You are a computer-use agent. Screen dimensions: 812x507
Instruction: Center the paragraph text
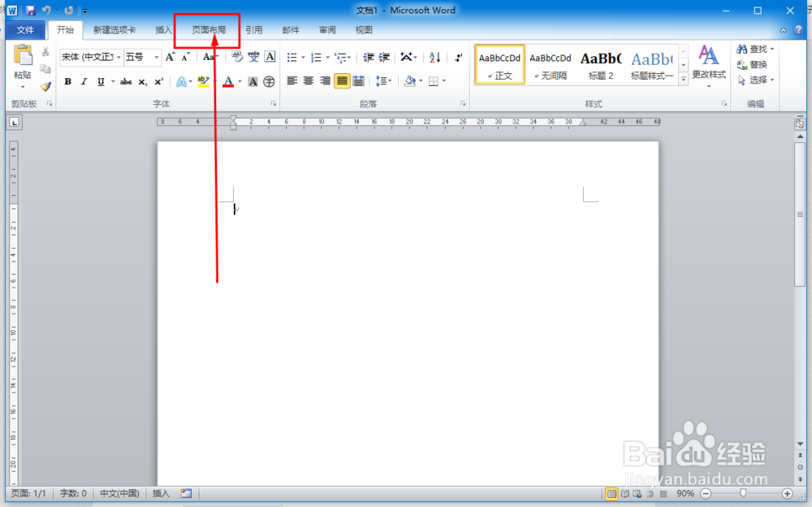pyautogui.click(x=309, y=81)
